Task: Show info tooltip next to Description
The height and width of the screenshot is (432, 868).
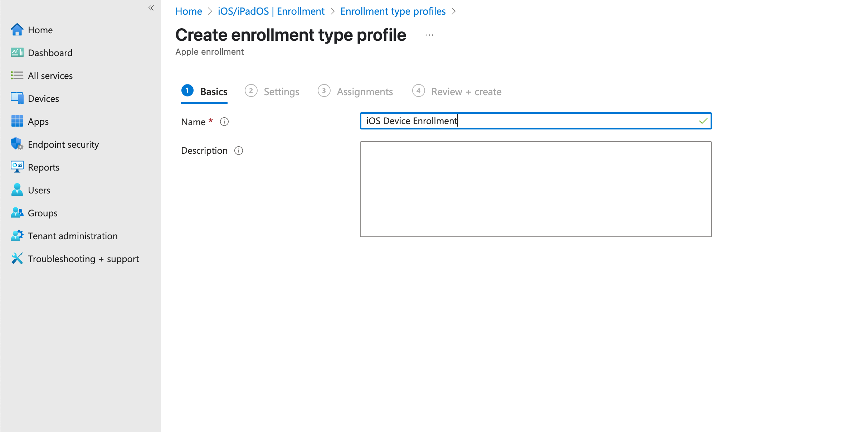Action: 239,151
